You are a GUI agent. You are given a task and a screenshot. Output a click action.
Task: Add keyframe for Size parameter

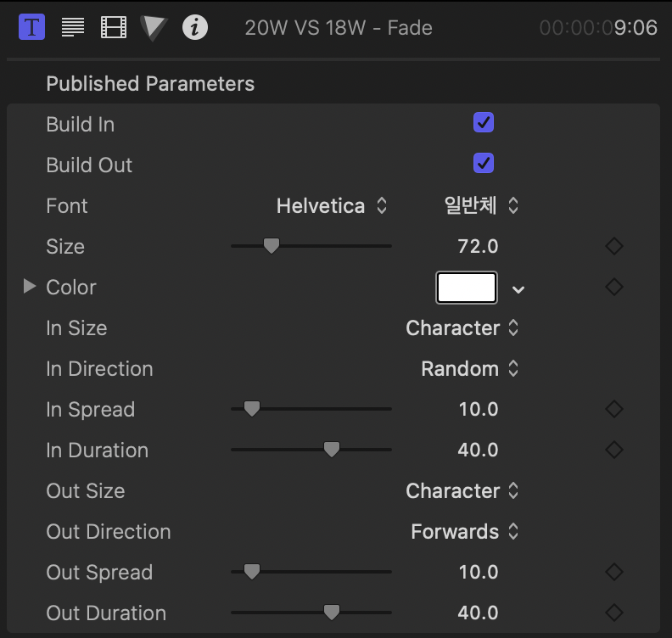point(613,247)
